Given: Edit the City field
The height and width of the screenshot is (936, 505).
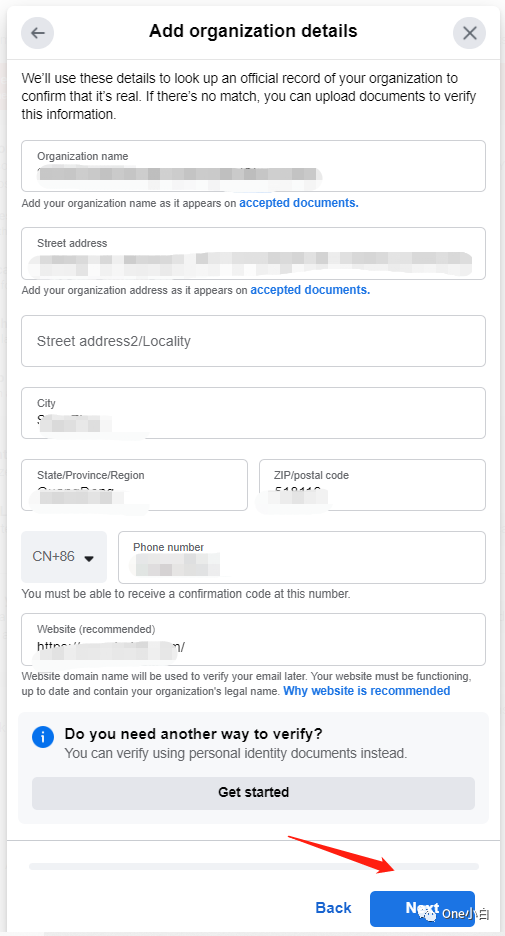Looking at the screenshot, I should point(253,413).
